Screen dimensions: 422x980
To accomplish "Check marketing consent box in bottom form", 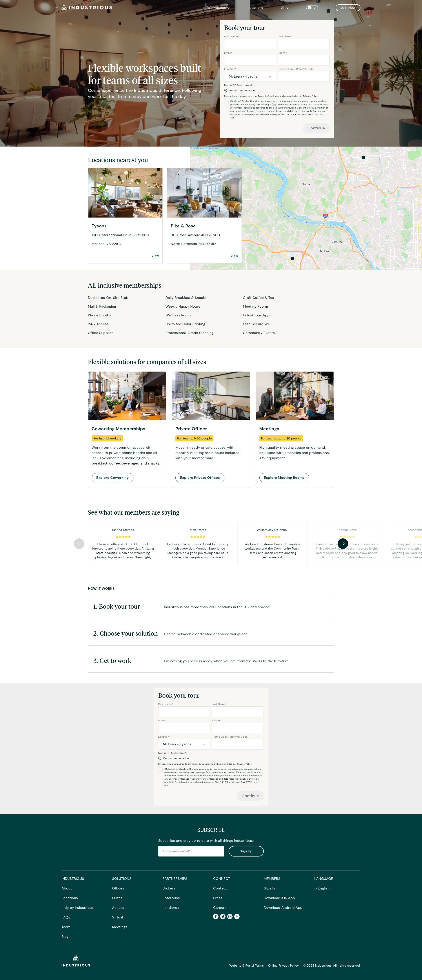I will pos(161,769).
